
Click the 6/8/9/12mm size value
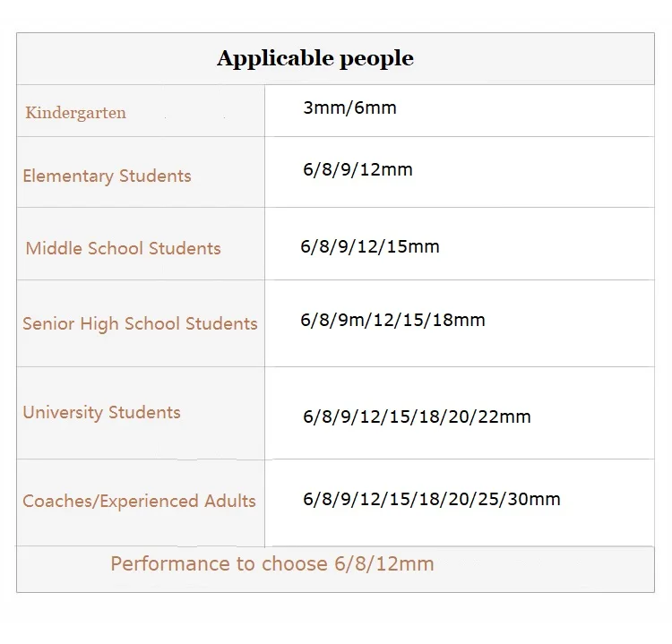(358, 169)
